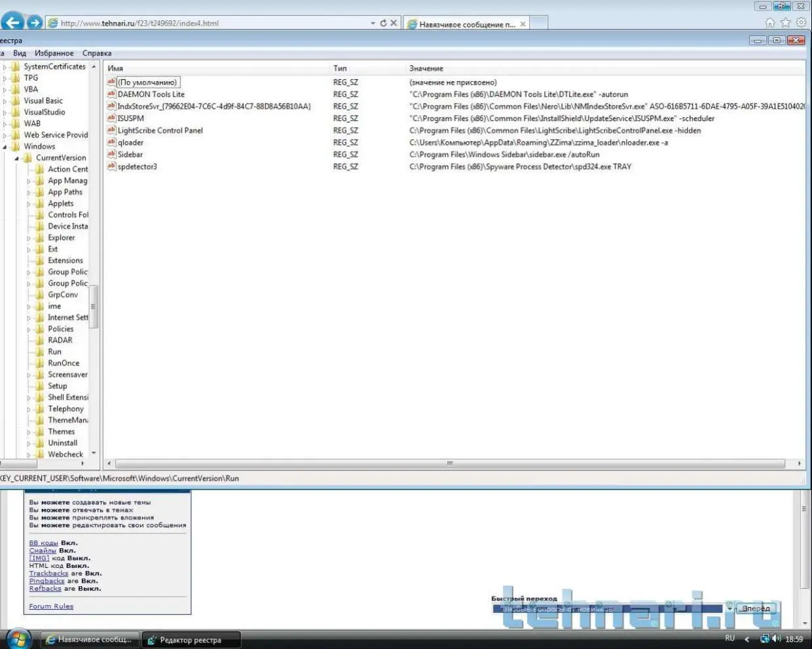Open the address bar dropdown arrow
The height and width of the screenshot is (649, 812).
373,23
